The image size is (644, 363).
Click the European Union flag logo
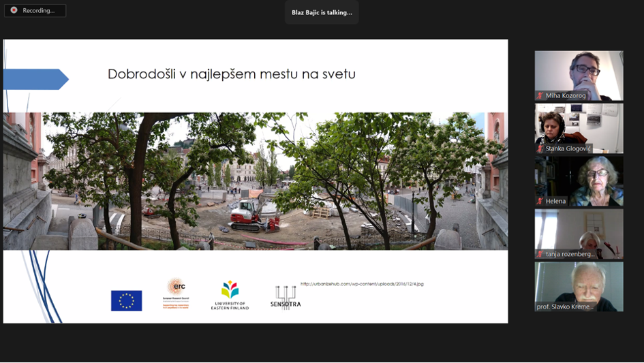pyautogui.click(x=127, y=300)
